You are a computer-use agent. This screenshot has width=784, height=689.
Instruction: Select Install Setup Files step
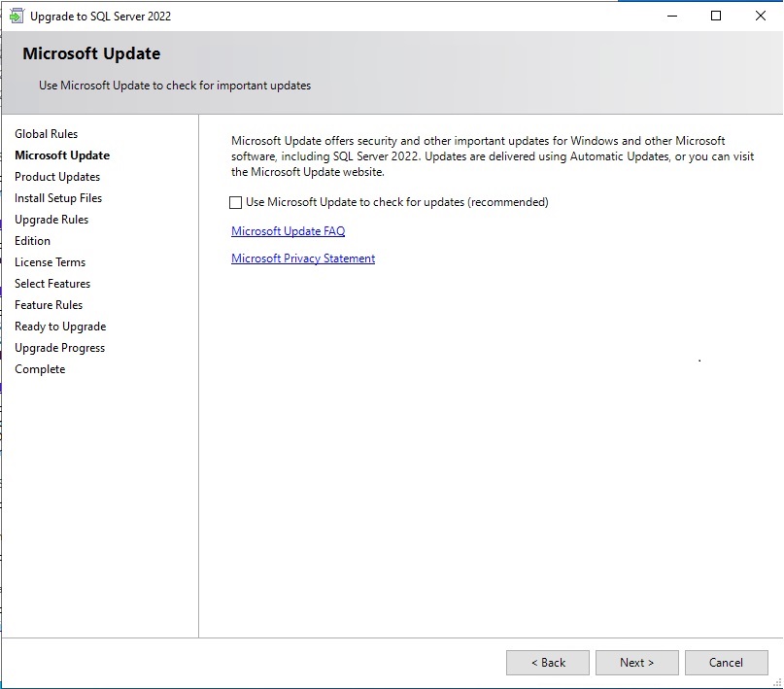point(58,198)
